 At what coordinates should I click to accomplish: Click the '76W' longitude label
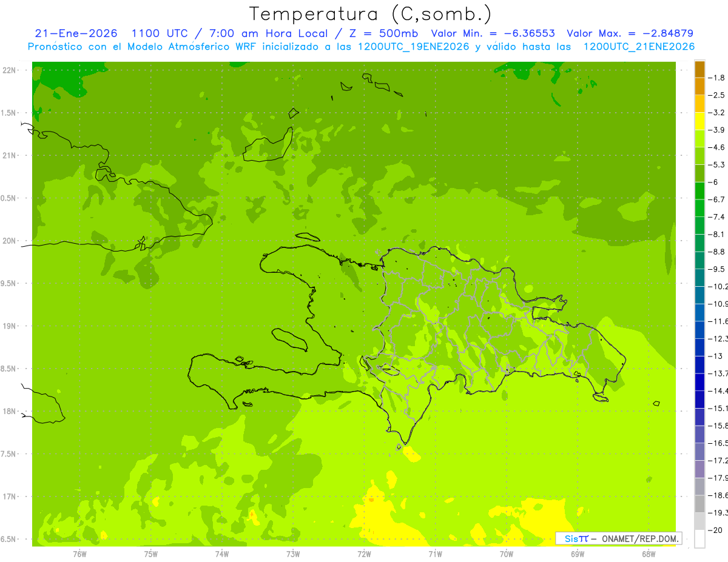click(79, 554)
